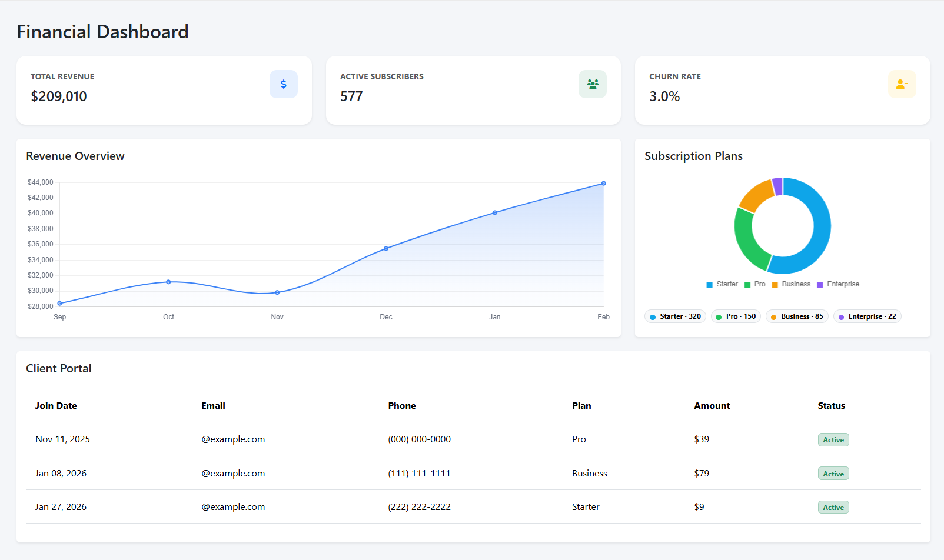This screenshot has height=560, width=944.
Task: Click the Active badge on the Pro row
Action: [x=833, y=439]
